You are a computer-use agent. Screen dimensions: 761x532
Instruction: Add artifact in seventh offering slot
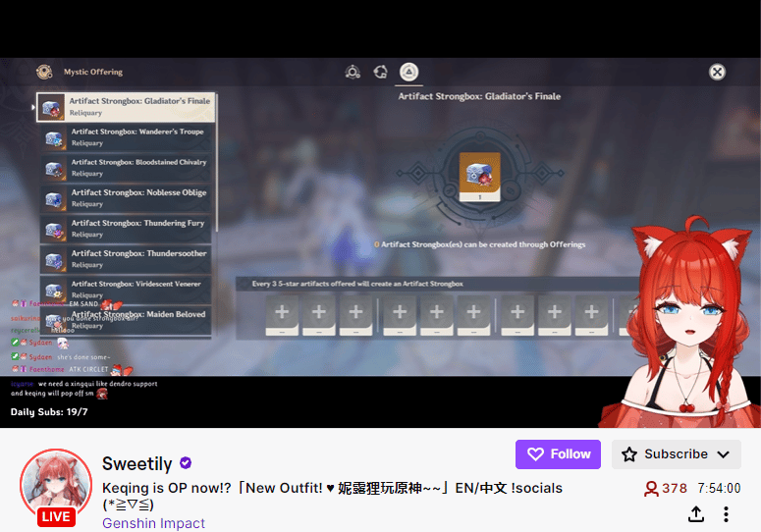517,315
